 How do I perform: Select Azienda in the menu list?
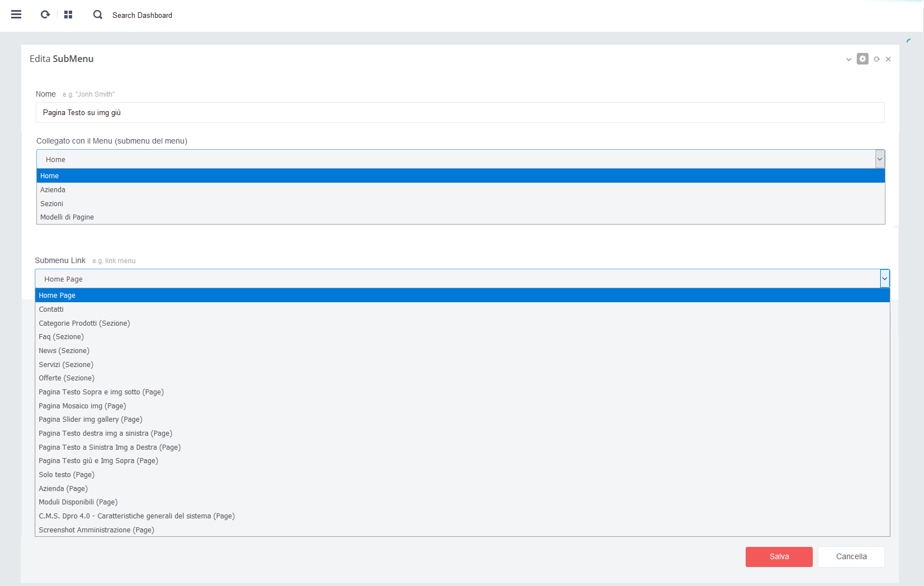[53, 190]
